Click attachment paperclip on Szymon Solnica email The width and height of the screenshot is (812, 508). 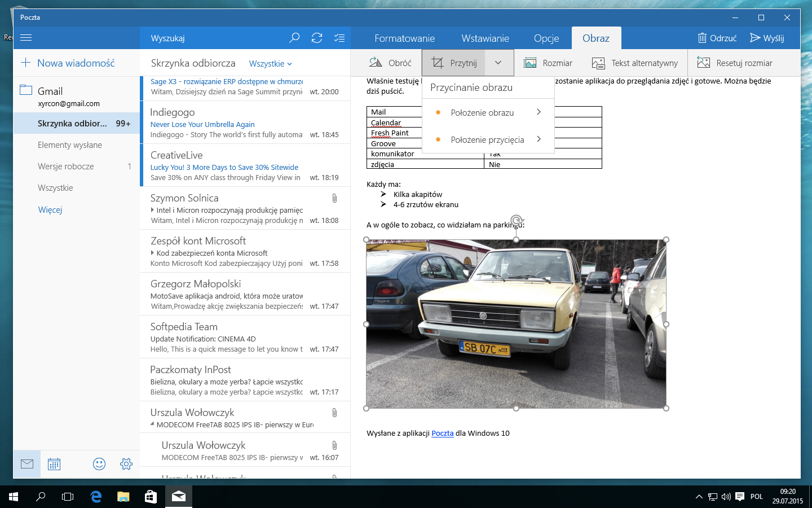334,198
